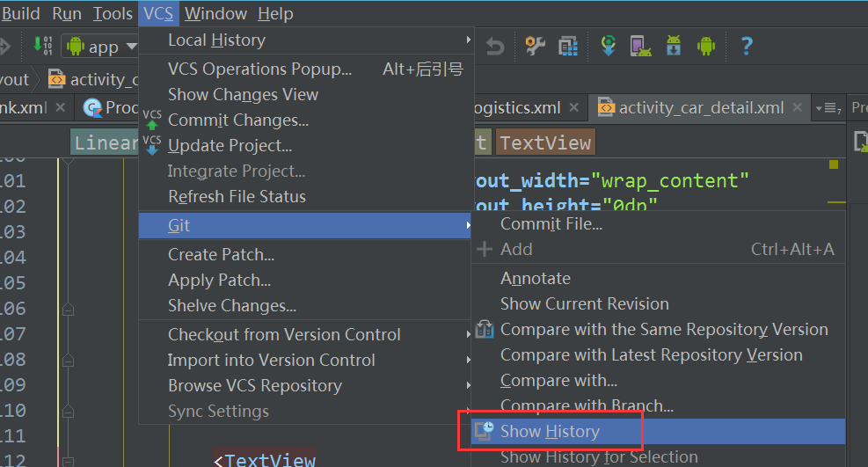
Task: Open the Help menu
Action: click(x=275, y=13)
